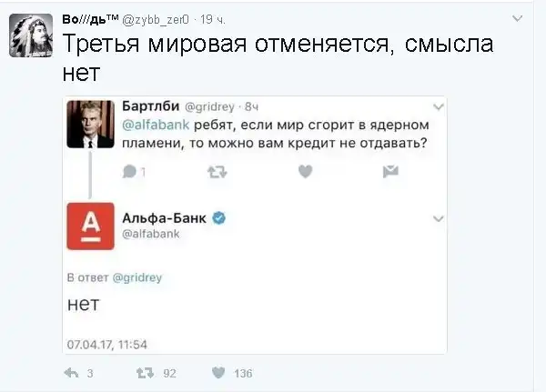The width and height of the screenshot is (546, 392).
Task: Retweet the main tweet with 92 retweets
Action: pyautogui.click(x=143, y=373)
